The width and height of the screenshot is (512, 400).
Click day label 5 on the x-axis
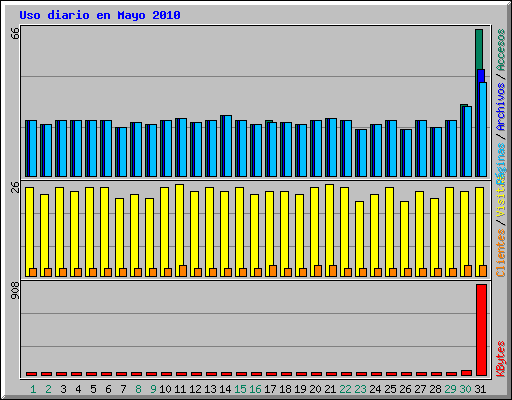[93, 389]
